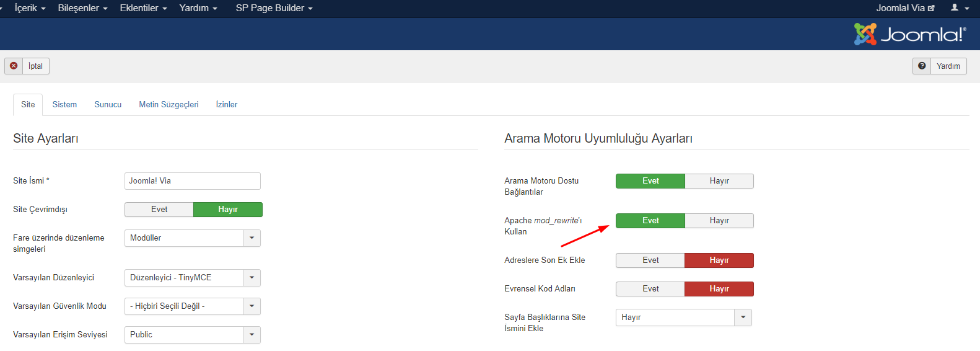Viewport: 980px width, 351px height.
Task: Switch to the Sunucu tab
Action: (x=108, y=105)
